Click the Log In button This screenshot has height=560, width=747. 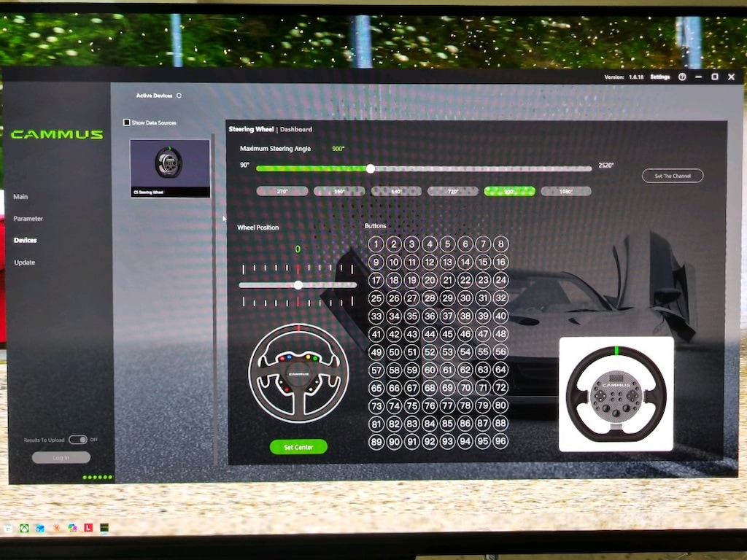pyautogui.click(x=61, y=458)
